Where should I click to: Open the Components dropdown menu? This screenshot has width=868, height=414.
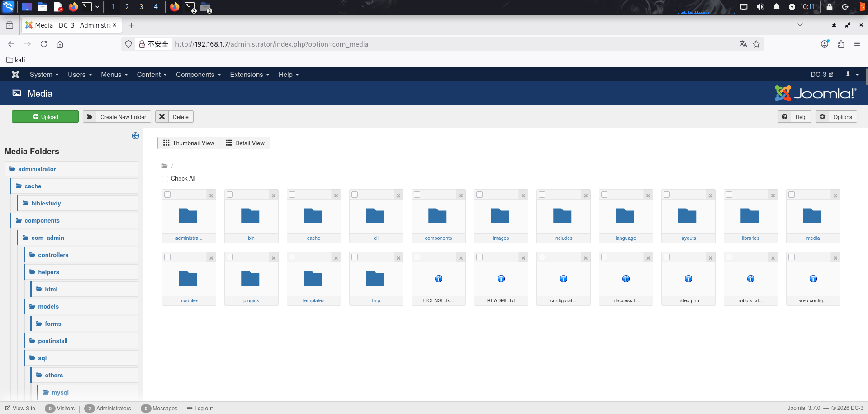[198, 75]
